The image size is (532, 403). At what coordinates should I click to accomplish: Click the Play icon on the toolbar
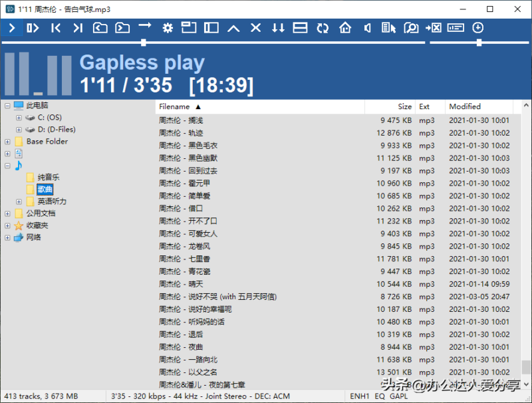pos(12,28)
